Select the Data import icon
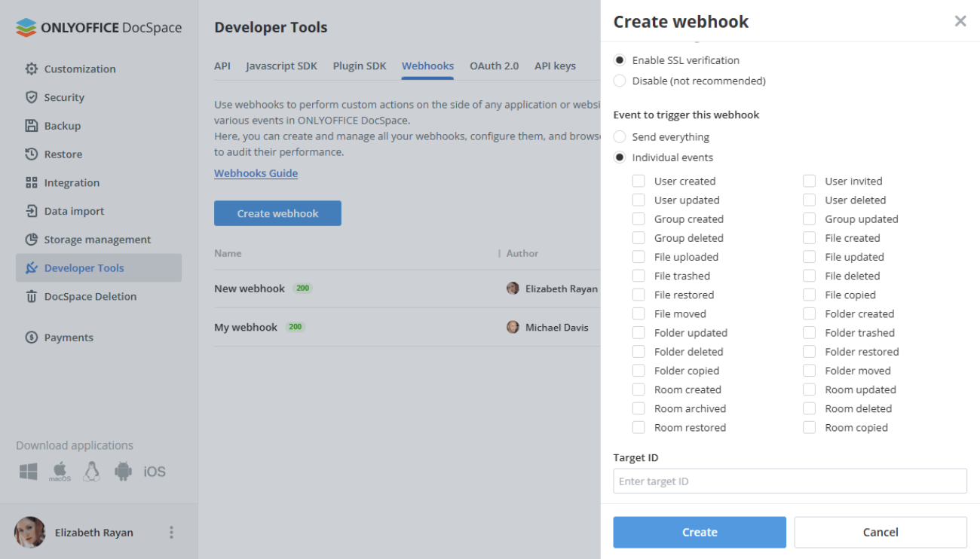Viewport: 980px width, 559px height. [x=31, y=211]
